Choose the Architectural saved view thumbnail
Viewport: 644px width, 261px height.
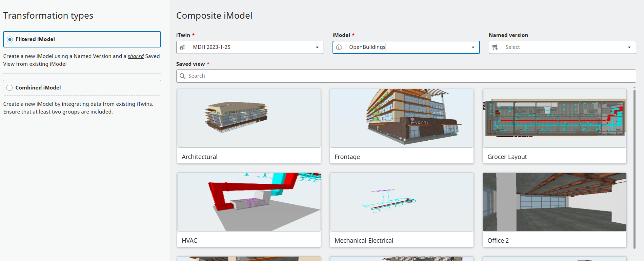pyautogui.click(x=249, y=119)
